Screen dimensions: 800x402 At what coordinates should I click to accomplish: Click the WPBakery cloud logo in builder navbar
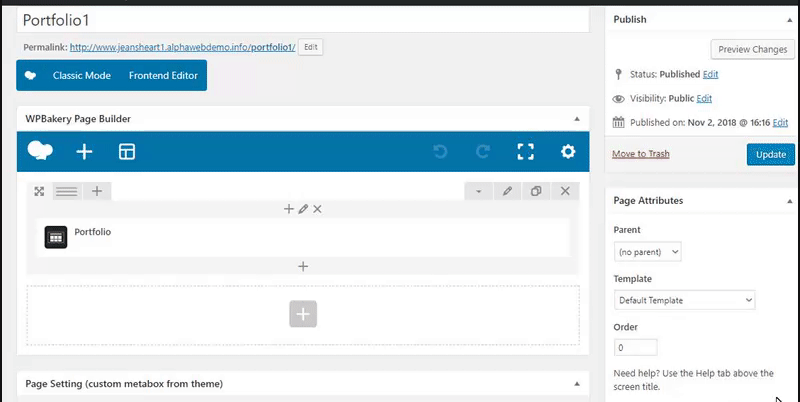pyautogui.click(x=40, y=151)
